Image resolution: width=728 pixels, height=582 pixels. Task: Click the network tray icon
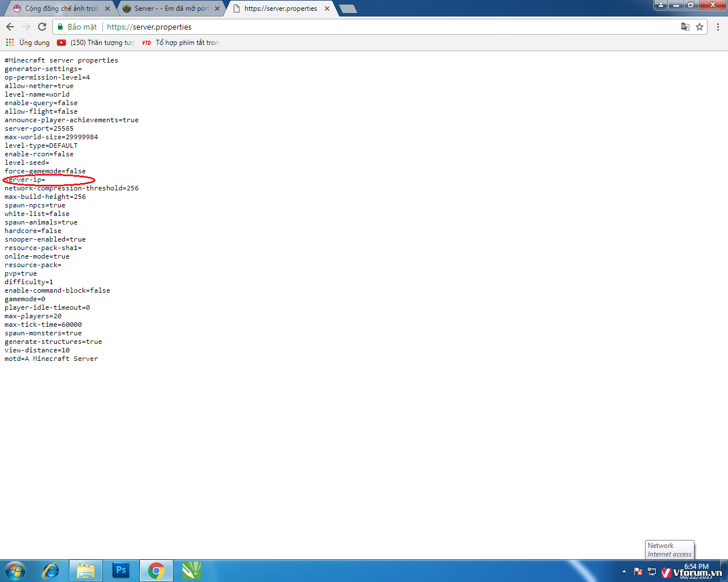point(652,571)
